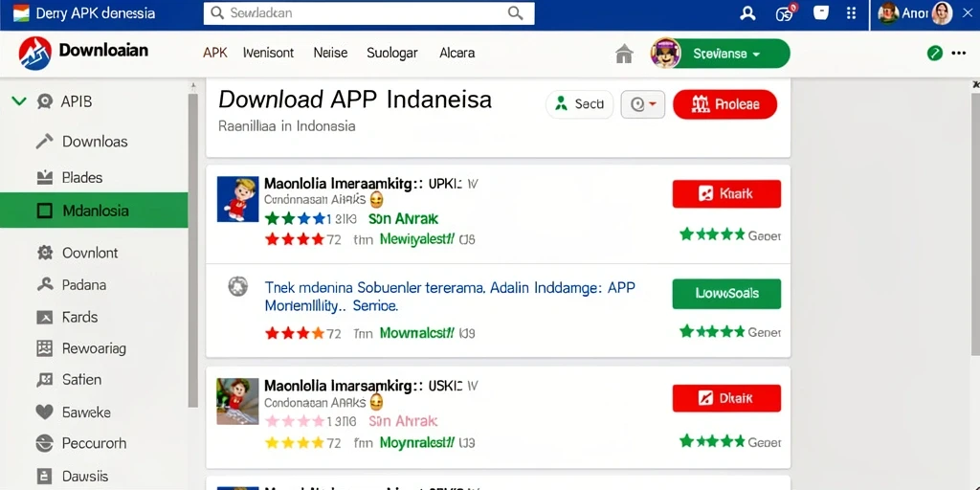Click the person icon next to Padana
The height and width of the screenshot is (490, 980).
(44, 285)
